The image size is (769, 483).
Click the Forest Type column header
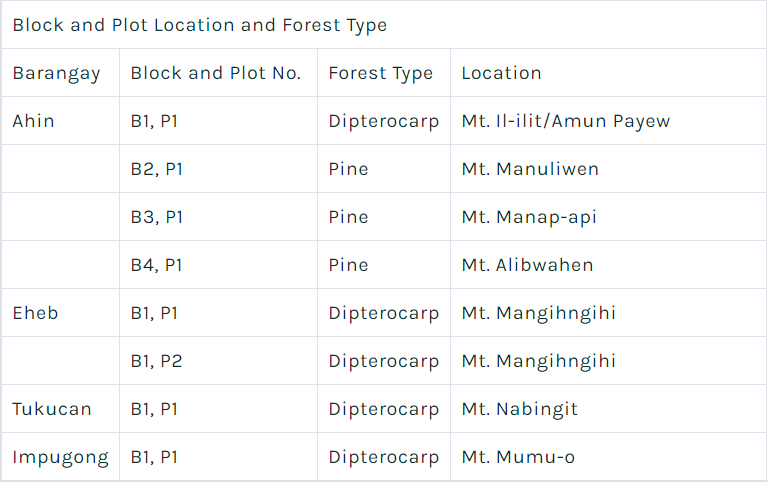[x=381, y=73]
